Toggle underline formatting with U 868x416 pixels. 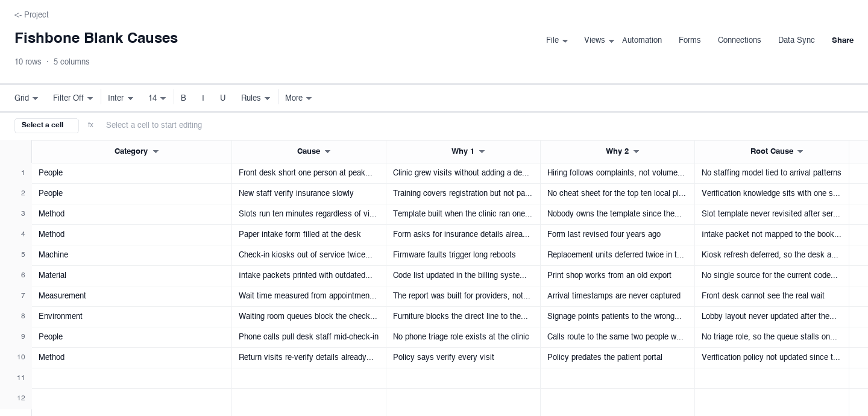(223, 98)
